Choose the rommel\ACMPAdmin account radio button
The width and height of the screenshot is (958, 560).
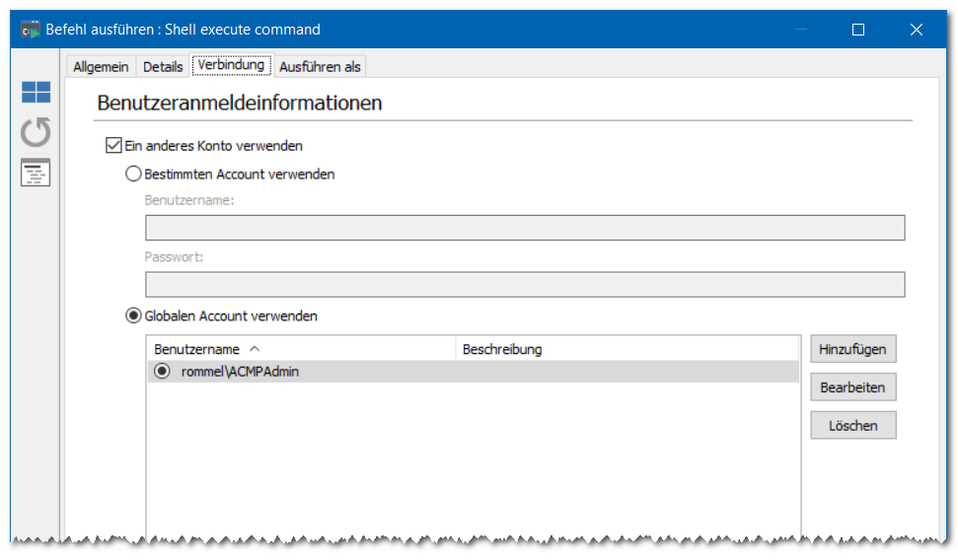coord(162,371)
